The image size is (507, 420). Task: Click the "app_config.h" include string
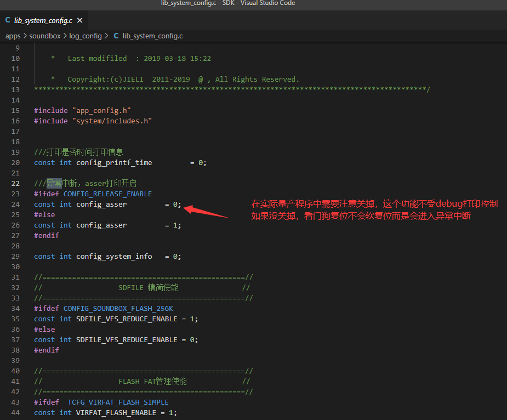tap(101, 111)
